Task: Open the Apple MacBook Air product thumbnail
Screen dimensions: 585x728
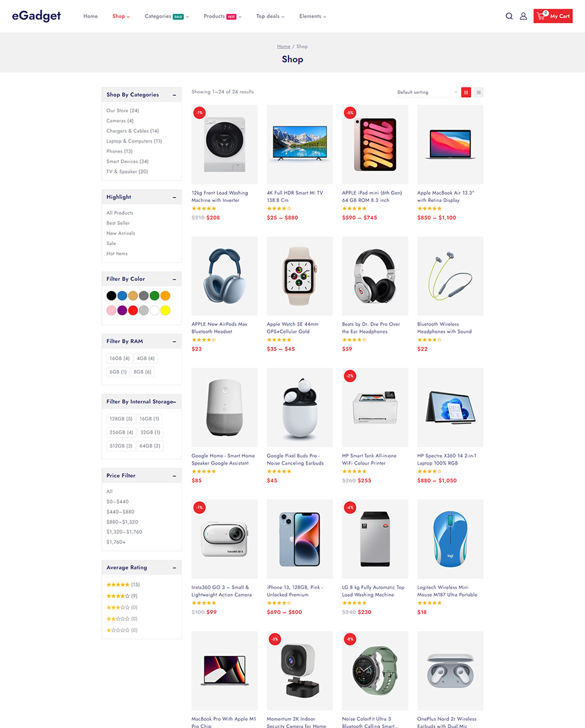Action: [450, 144]
